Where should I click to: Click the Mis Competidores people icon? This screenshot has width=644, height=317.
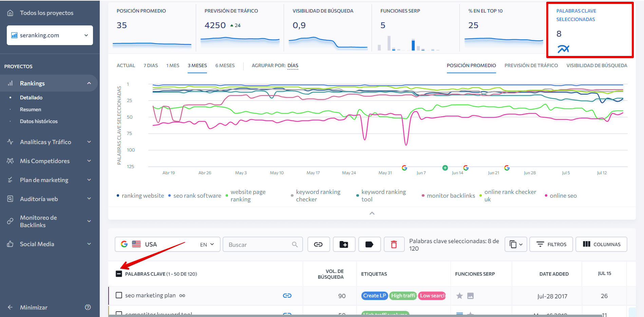(10, 161)
